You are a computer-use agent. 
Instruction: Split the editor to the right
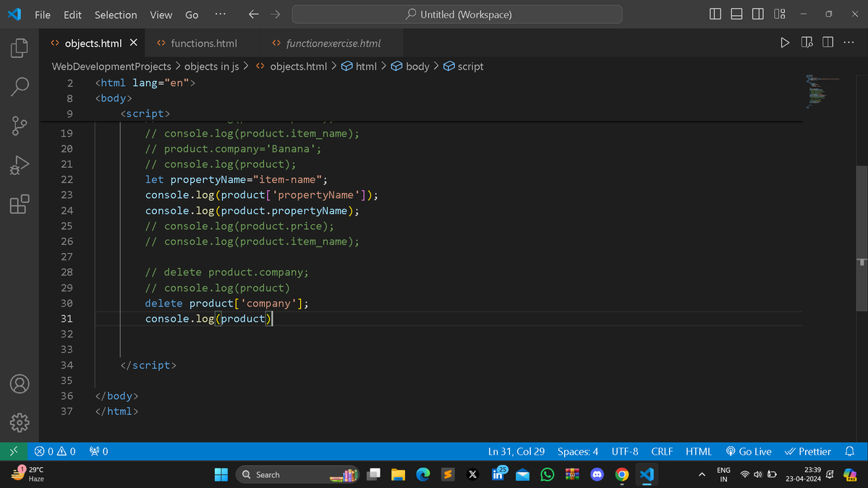827,43
